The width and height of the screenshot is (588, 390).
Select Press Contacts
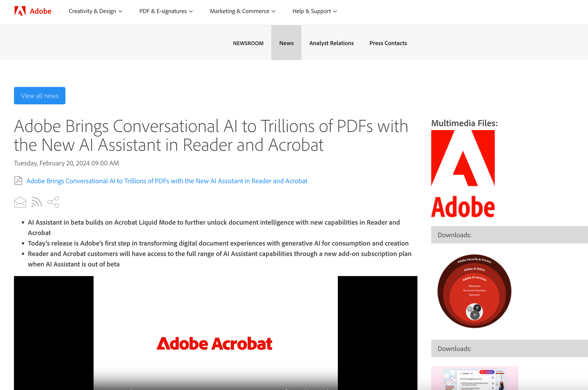388,43
